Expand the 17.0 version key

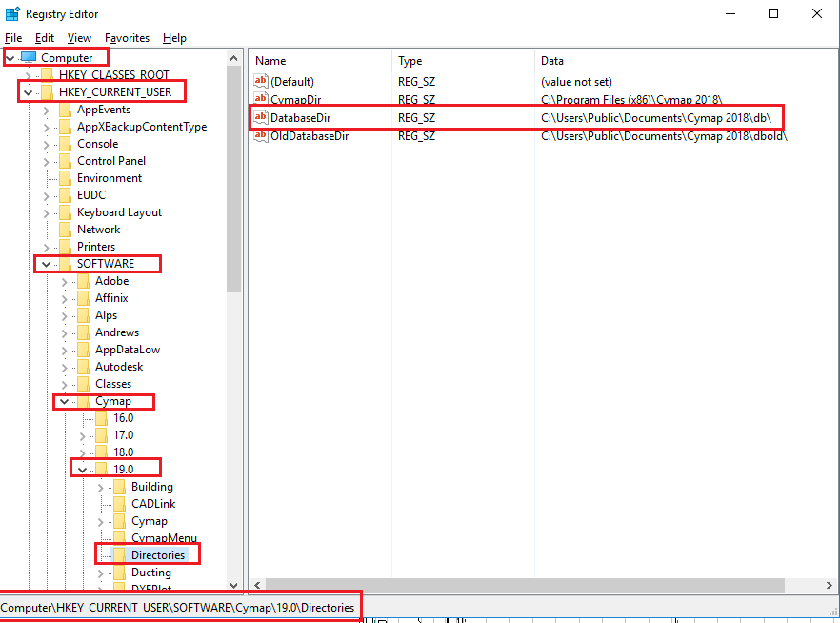coord(83,436)
